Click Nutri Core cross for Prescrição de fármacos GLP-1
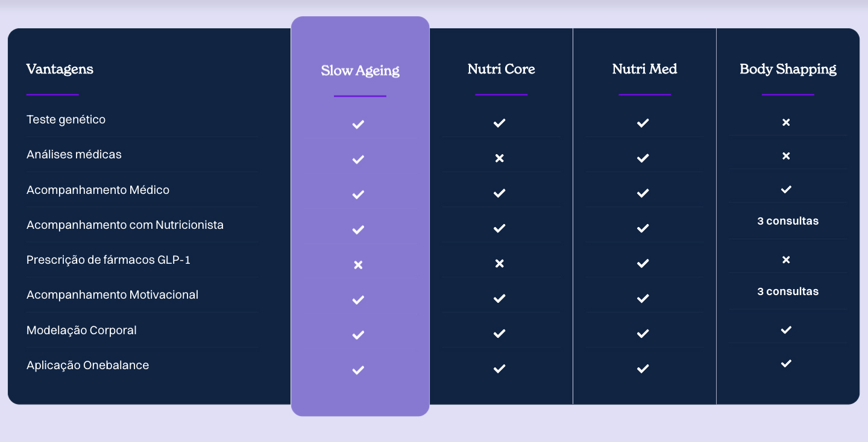The width and height of the screenshot is (868, 442). click(499, 264)
